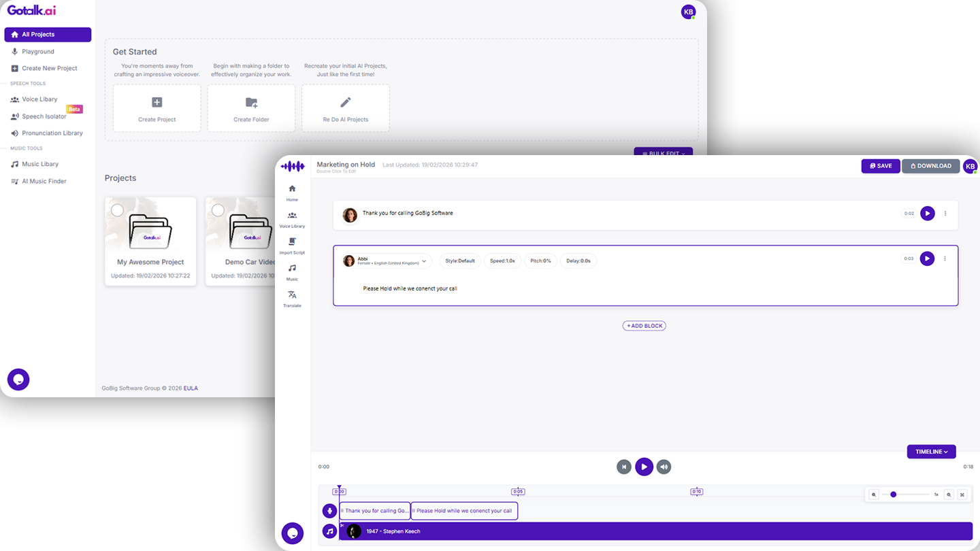
Task: Open options menu for Abbi block
Action: [945, 258]
